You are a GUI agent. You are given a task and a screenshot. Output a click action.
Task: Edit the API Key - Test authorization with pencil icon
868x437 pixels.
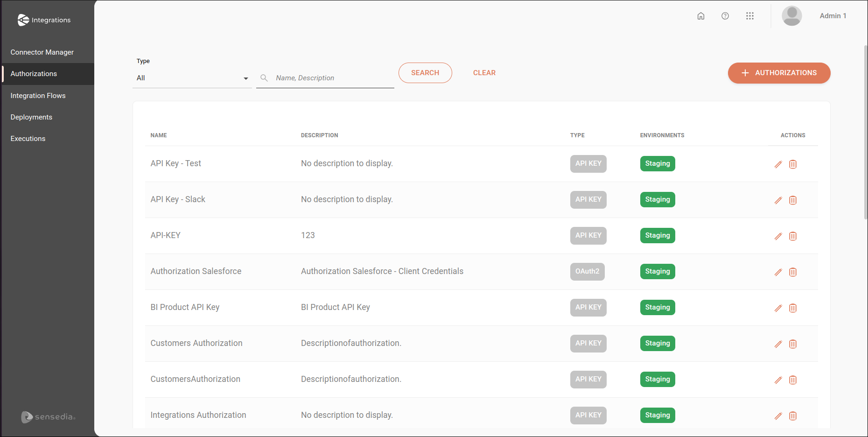tap(778, 164)
